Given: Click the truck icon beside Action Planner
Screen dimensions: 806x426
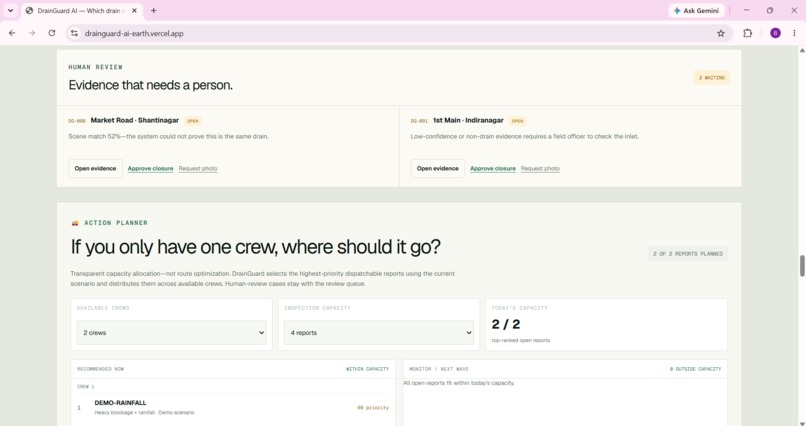Looking at the screenshot, I should [75, 223].
